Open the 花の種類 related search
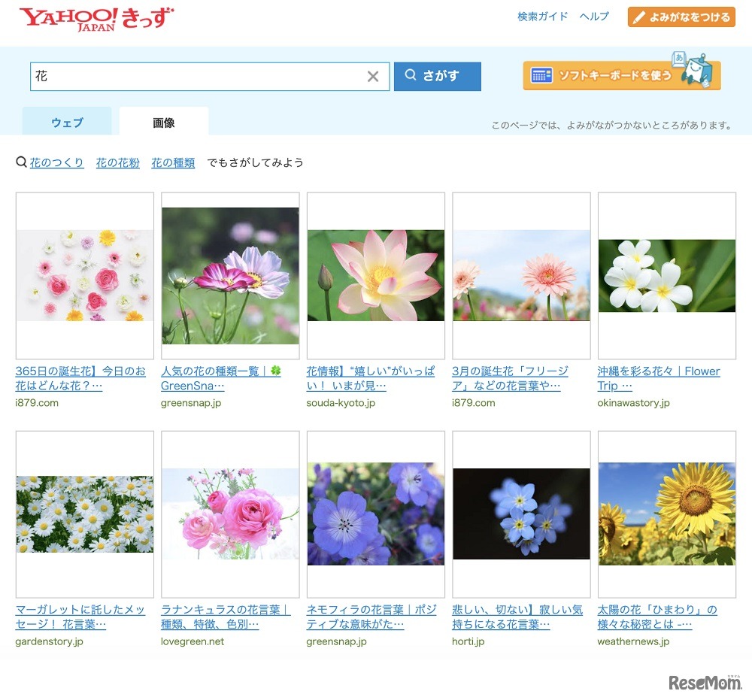 [x=173, y=162]
